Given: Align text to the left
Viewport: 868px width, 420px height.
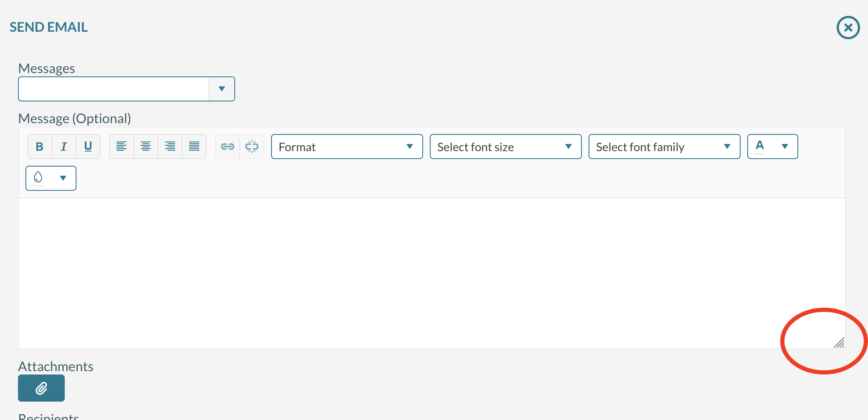Looking at the screenshot, I should (x=122, y=147).
